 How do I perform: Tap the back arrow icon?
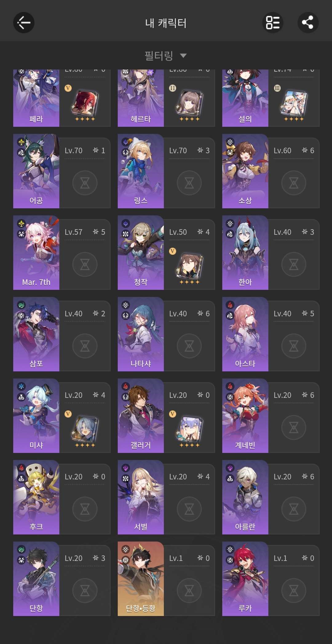[x=24, y=23]
